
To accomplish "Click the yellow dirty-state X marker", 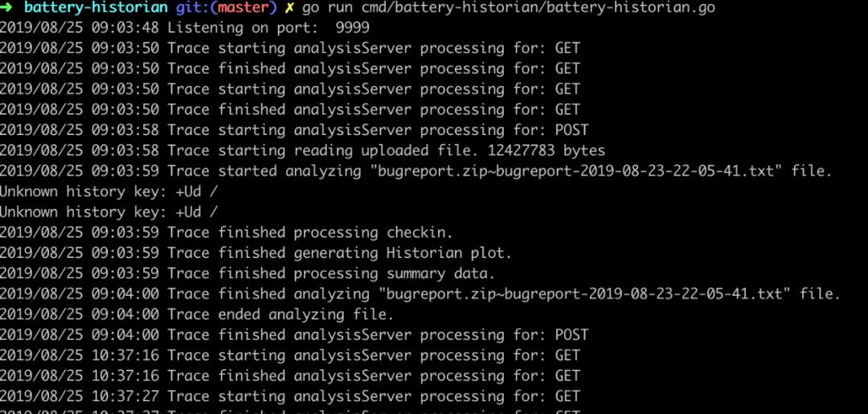I will (290, 8).
